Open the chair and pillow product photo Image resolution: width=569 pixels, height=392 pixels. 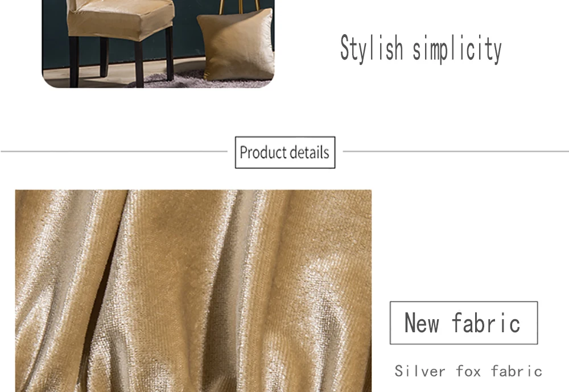(158, 44)
